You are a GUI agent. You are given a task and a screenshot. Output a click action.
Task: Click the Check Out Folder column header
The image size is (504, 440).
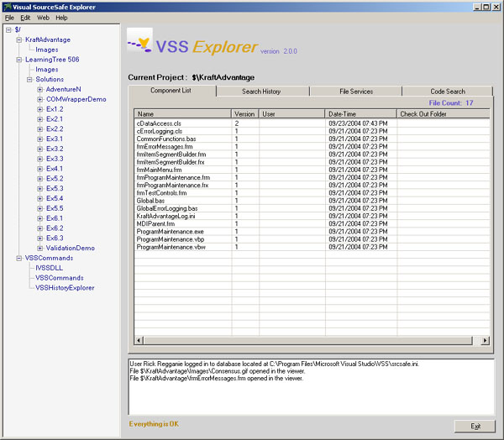tap(444, 114)
